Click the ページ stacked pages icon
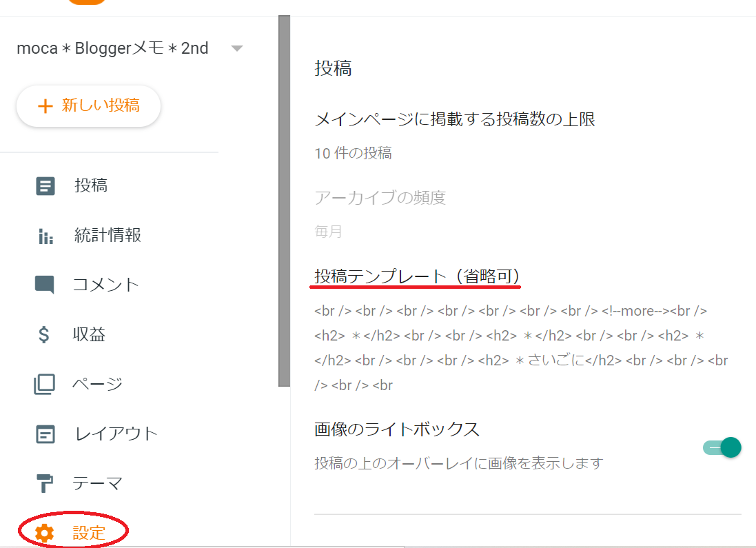This screenshot has width=756, height=548. (44, 383)
